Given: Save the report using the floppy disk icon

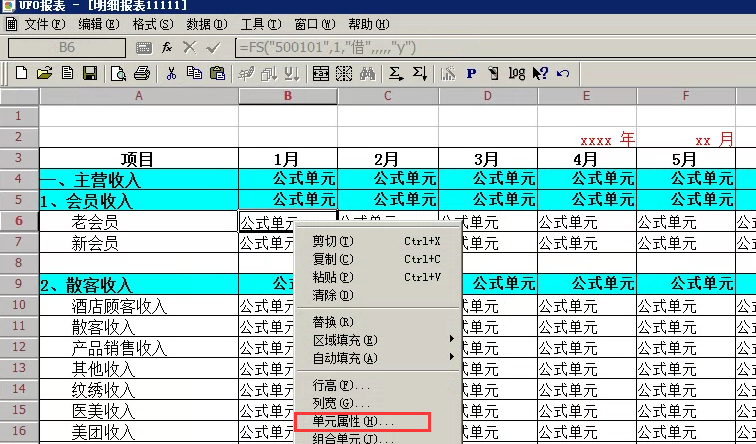Looking at the screenshot, I should [x=89, y=73].
